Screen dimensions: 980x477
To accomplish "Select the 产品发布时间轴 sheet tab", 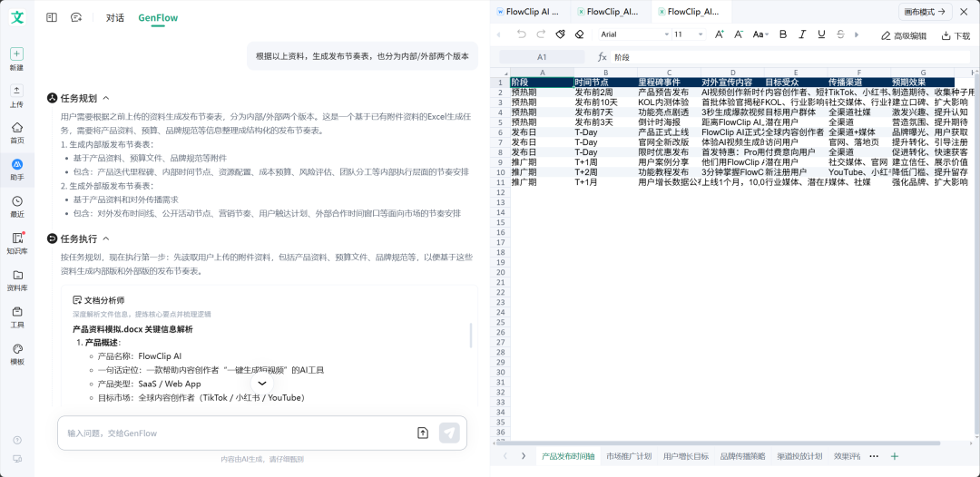I will tap(568, 456).
